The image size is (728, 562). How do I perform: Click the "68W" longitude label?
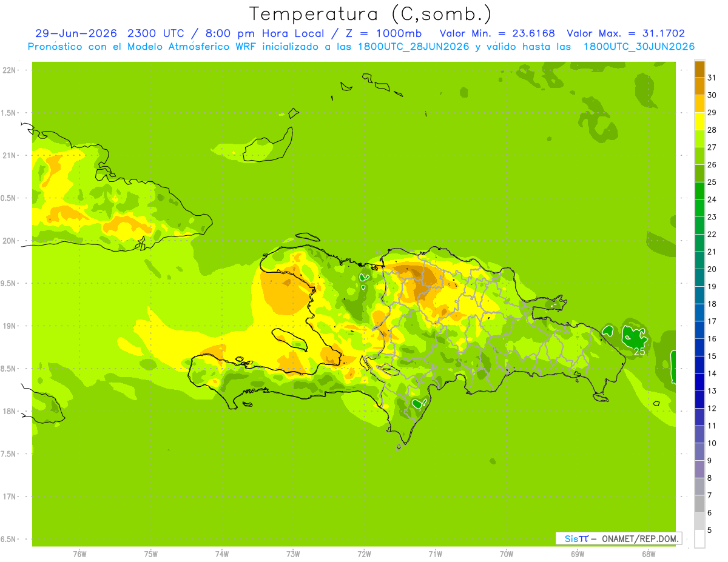(649, 554)
